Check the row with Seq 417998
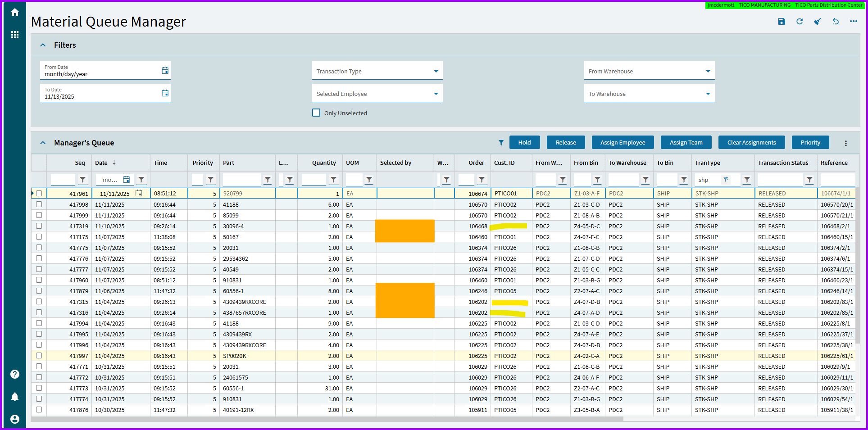The height and width of the screenshot is (430, 868). pyautogui.click(x=39, y=204)
